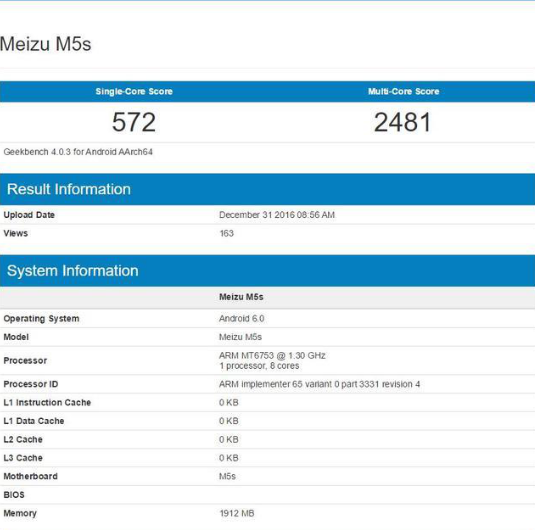Click the L1 Instruction Cache row label

click(x=47, y=403)
